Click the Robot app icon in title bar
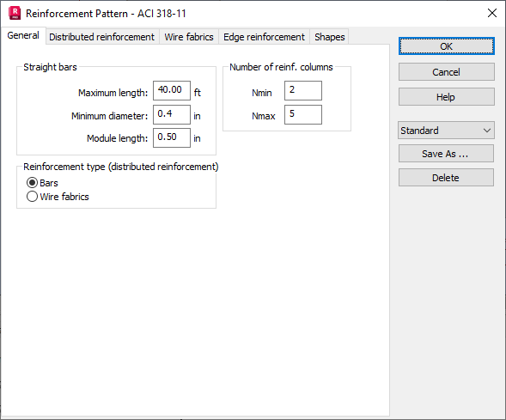 [15, 13]
